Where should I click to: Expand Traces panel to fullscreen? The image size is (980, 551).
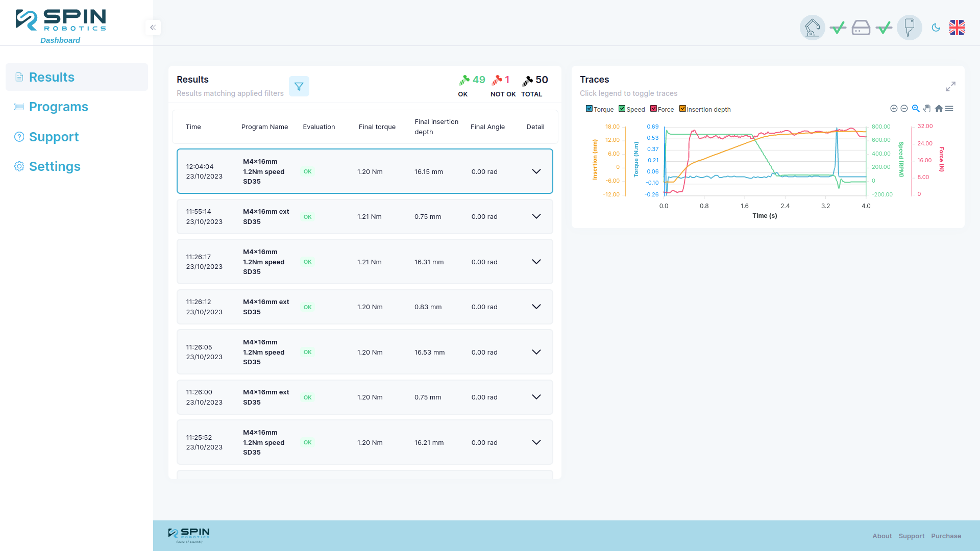pyautogui.click(x=950, y=87)
